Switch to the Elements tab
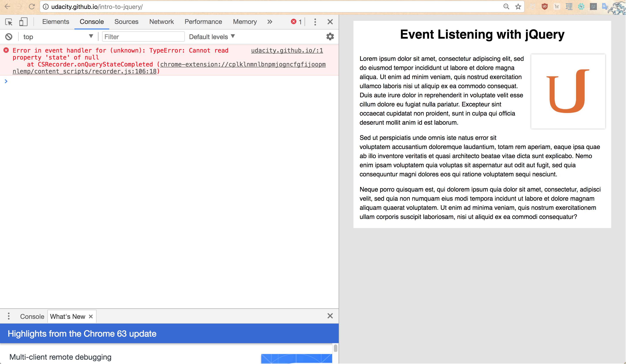 [56, 22]
